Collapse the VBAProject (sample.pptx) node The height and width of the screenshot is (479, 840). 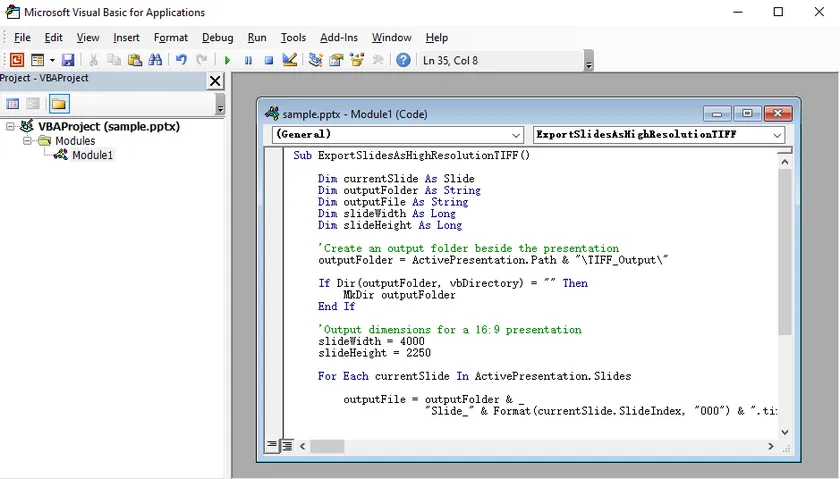pyautogui.click(x=10, y=126)
